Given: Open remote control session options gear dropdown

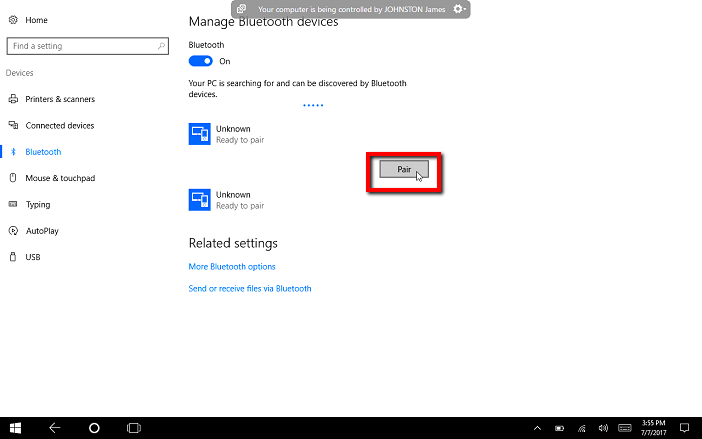Looking at the screenshot, I should click(459, 9).
